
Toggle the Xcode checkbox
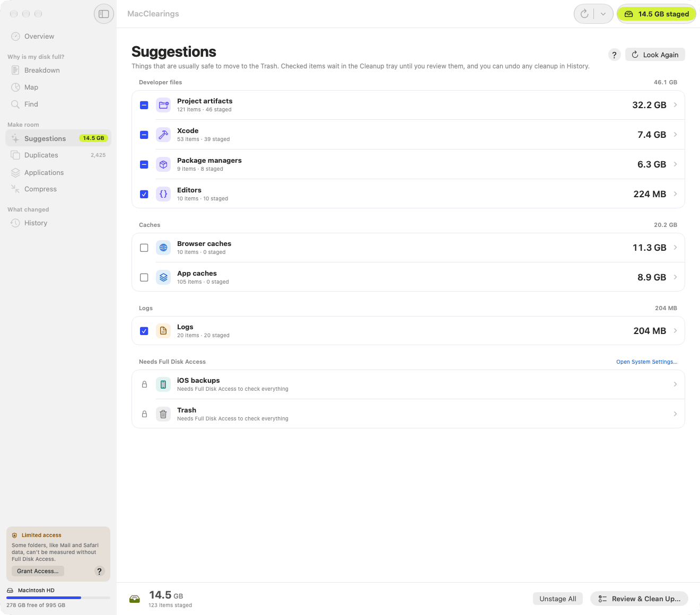coord(144,135)
